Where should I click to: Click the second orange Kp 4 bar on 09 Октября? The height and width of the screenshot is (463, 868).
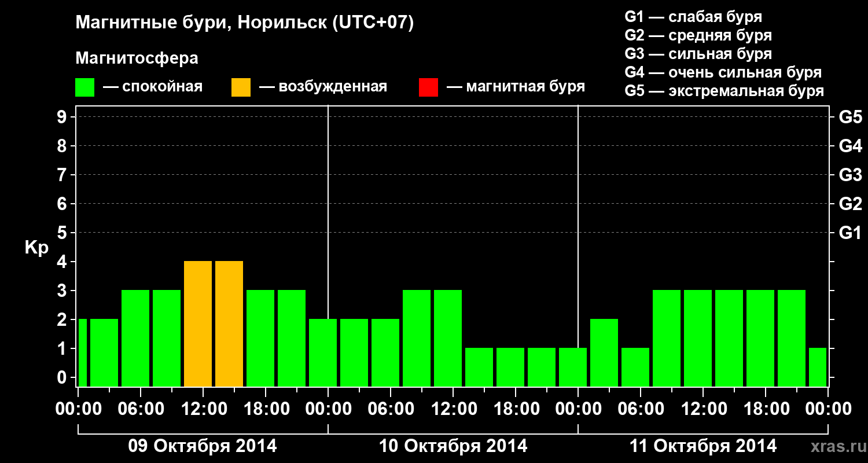point(229,324)
